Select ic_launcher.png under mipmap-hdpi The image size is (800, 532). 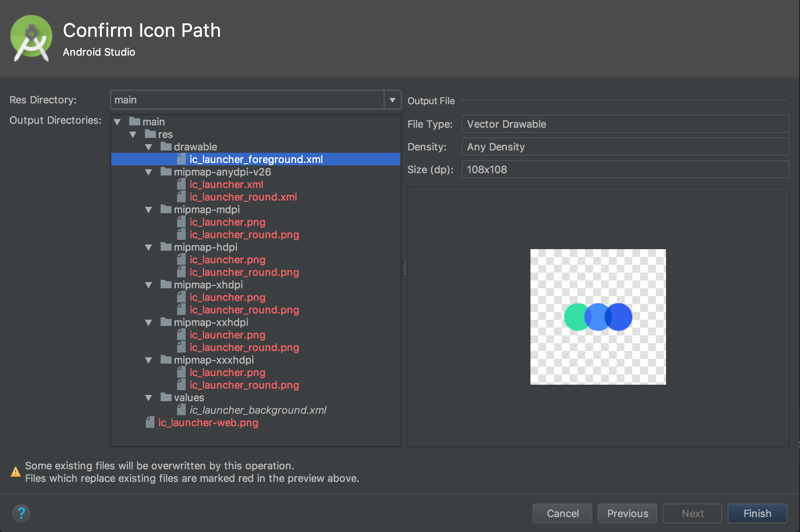tap(227, 259)
